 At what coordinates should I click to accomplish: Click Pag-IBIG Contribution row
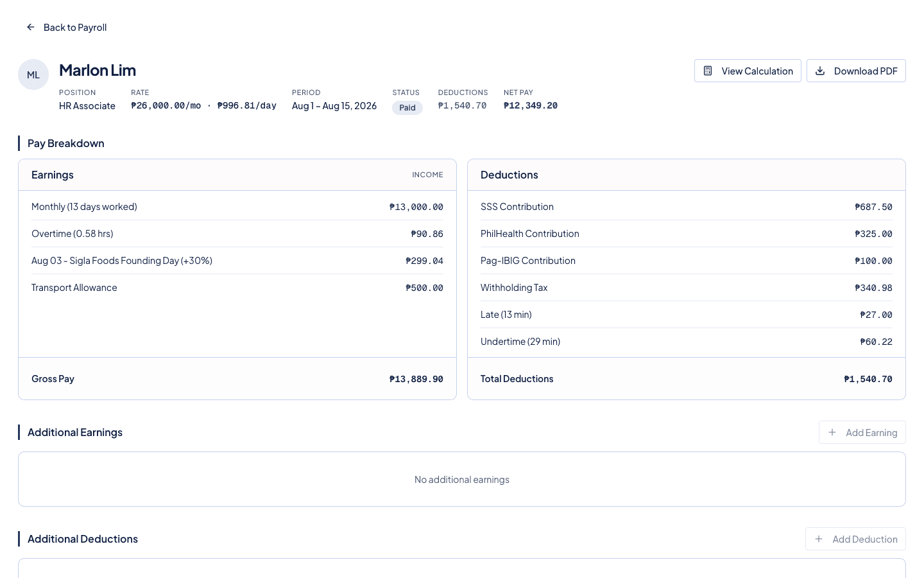pos(687,261)
